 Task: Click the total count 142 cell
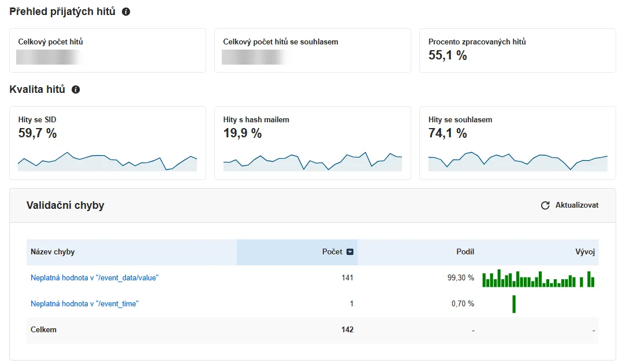347,330
